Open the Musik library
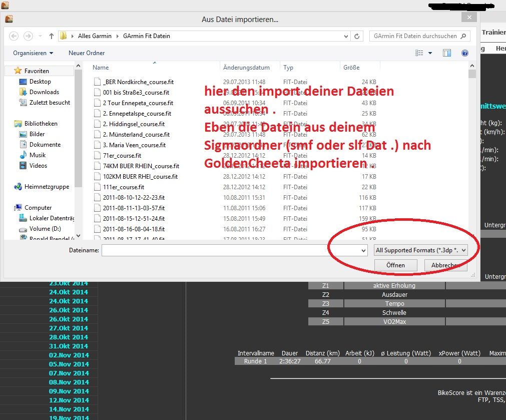Screen dimensions: 506x420 point(38,155)
